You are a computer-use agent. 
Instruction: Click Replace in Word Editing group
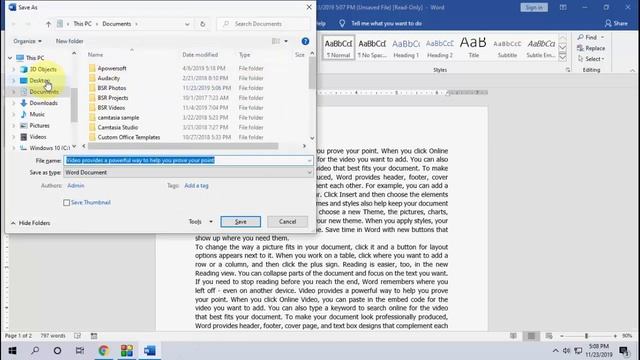(591, 48)
